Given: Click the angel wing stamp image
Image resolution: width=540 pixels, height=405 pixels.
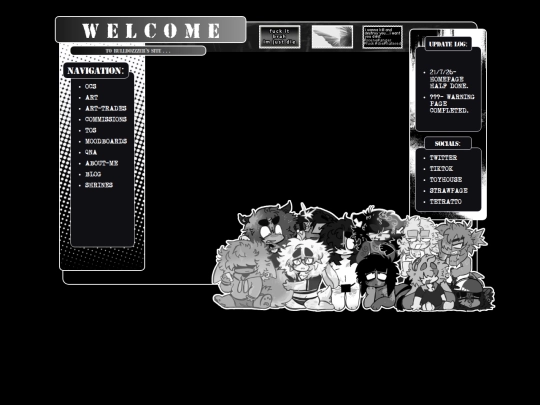Looking at the screenshot, I should pos(332,37).
